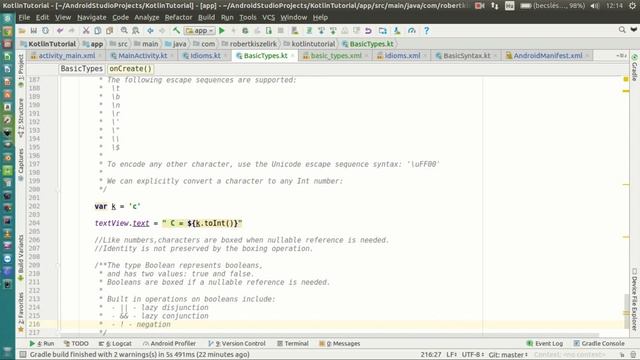Open the Refactor menu

coord(178,18)
